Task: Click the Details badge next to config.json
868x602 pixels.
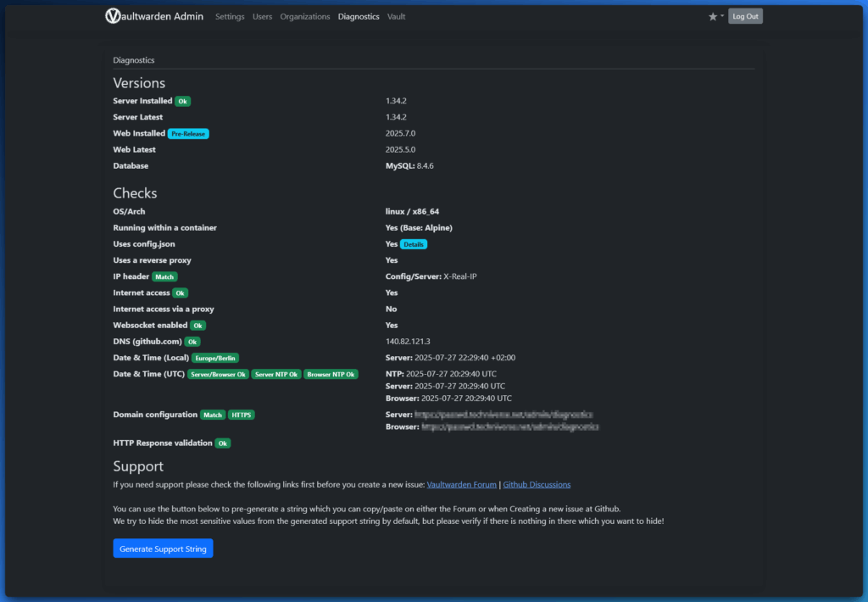Action: point(414,244)
